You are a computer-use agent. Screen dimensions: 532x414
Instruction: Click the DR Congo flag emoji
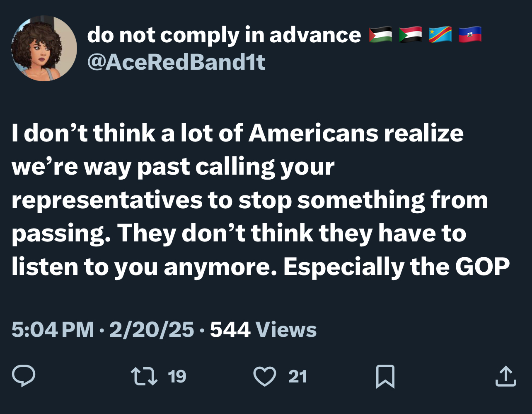click(440, 35)
